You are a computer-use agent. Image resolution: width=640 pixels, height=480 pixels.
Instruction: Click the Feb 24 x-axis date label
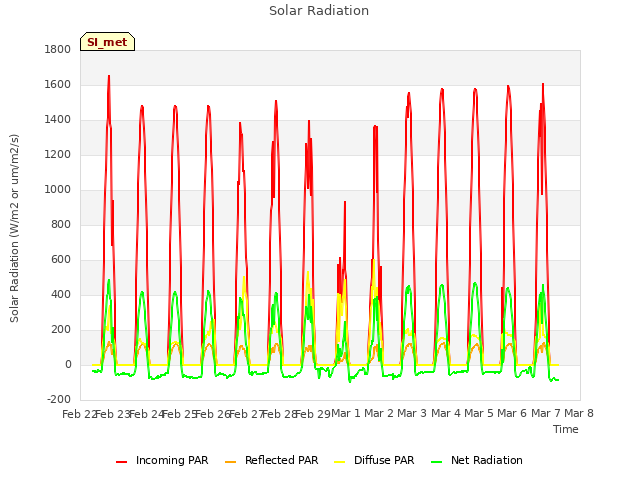tap(146, 414)
